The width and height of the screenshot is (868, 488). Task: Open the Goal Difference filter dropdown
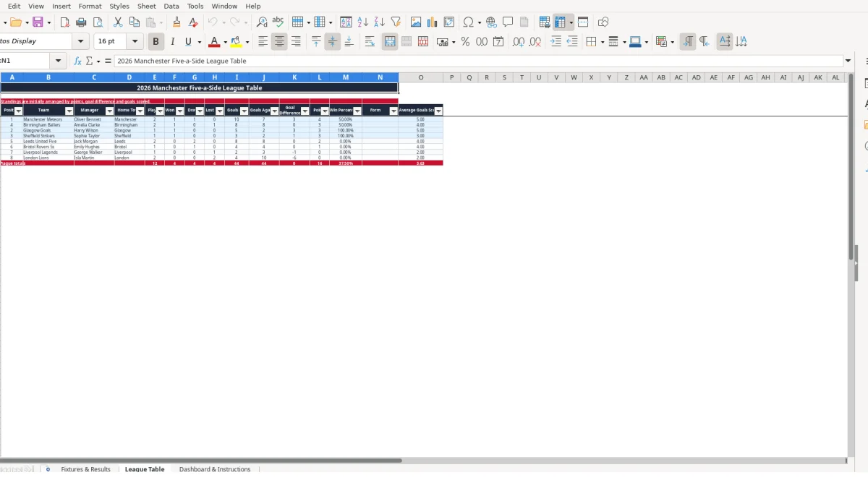click(x=305, y=111)
